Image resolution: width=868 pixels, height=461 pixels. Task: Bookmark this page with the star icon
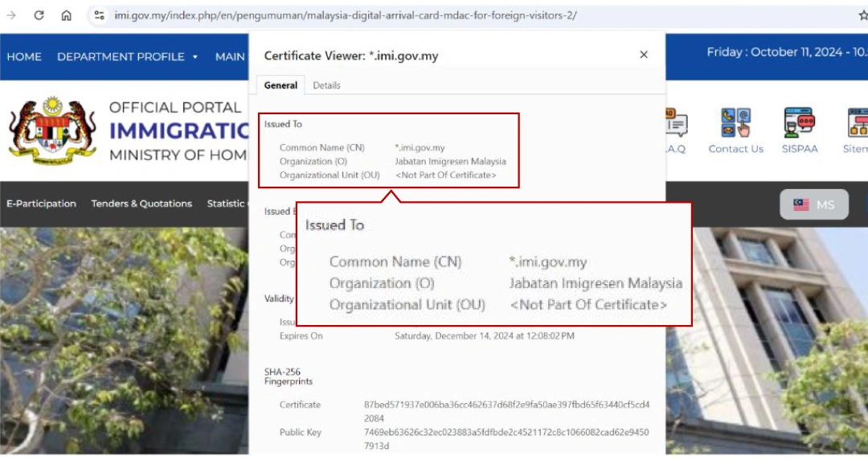862,15
